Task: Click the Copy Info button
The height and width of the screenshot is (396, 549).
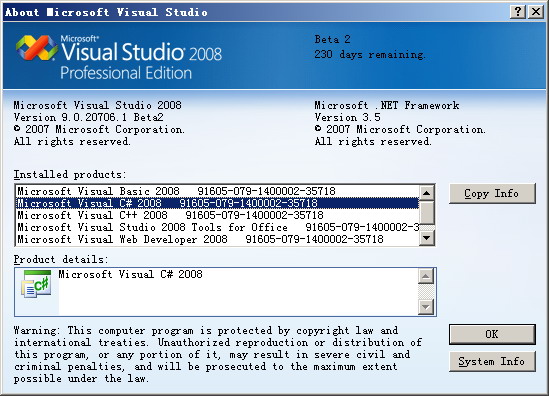Action: click(x=492, y=193)
